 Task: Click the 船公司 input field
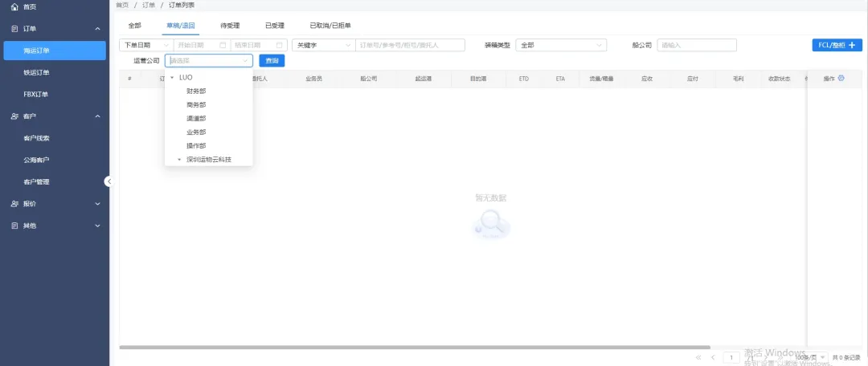[x=696, y=45]
